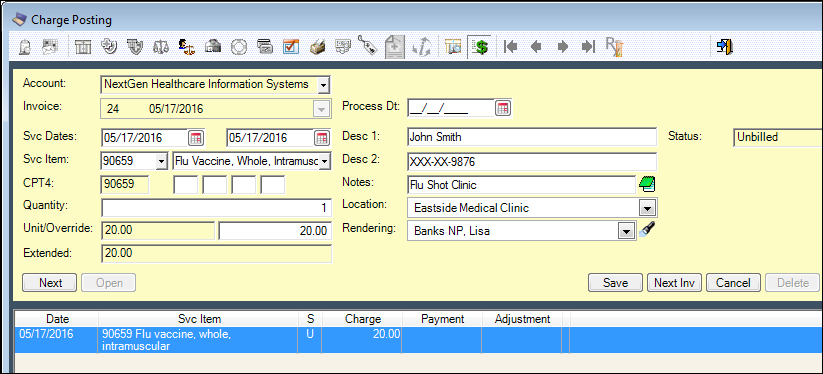Screen dimensions: 823x374
Task: Click the lifebuoy ring toolbar icon
Action: 239,47
